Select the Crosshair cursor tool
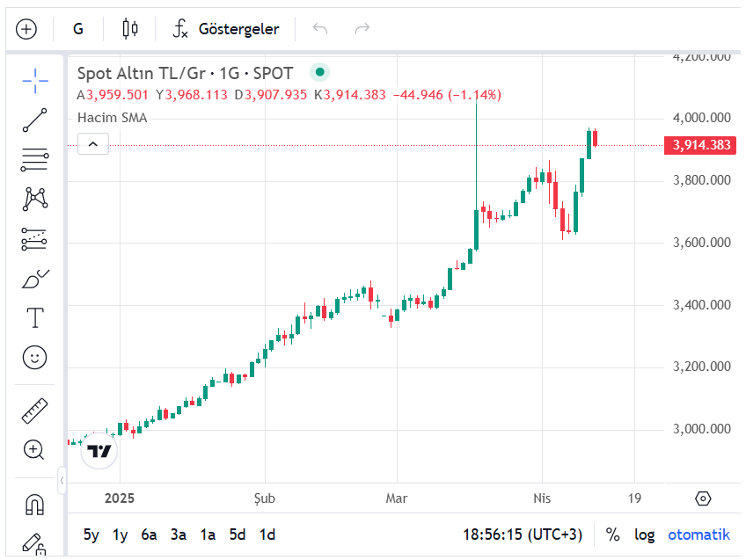Screen dimensions: 746x560 [x=34, y=81]
